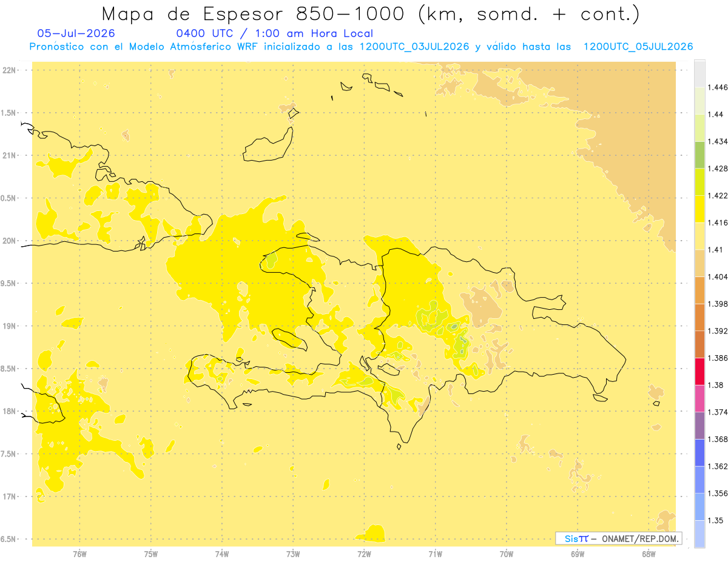Click the colorbar value 1.41
Screen dimensions: 728x562
[715, 250]
